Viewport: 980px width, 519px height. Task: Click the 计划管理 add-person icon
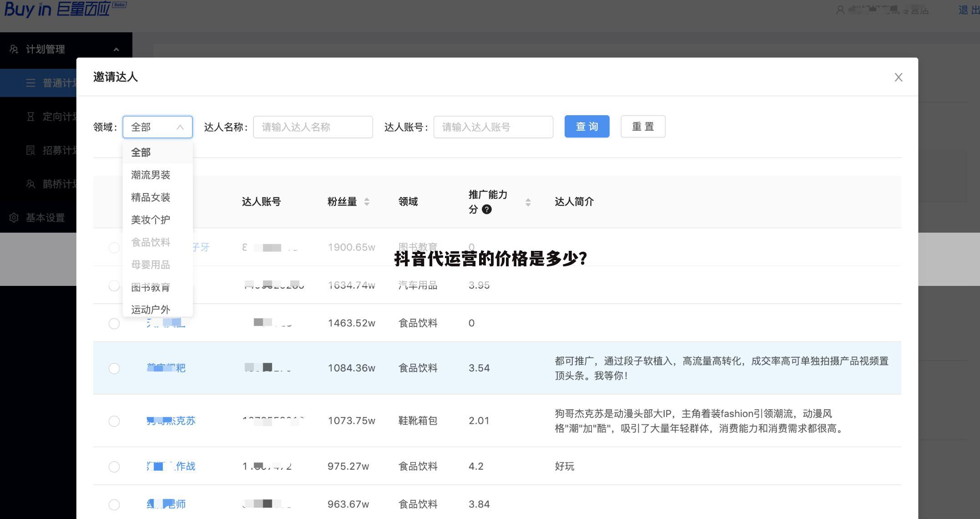tap(14, 48)
